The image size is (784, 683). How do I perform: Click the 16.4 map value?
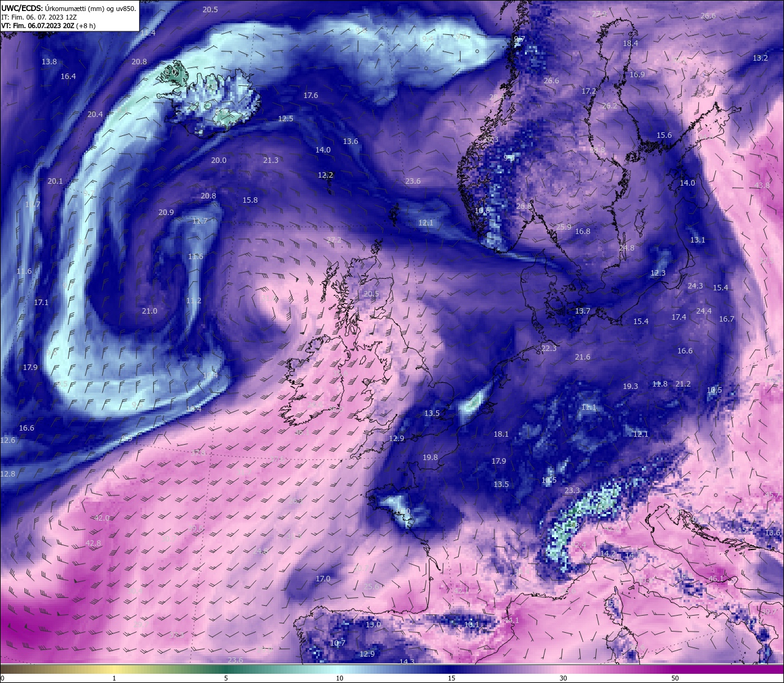tap(68, 77)
